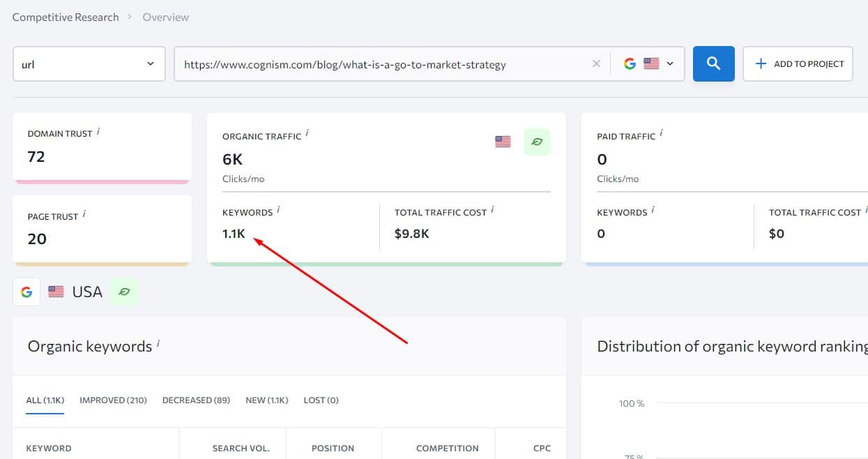
Task: Click the Overview breadcrumb
Action: point(165,17)
